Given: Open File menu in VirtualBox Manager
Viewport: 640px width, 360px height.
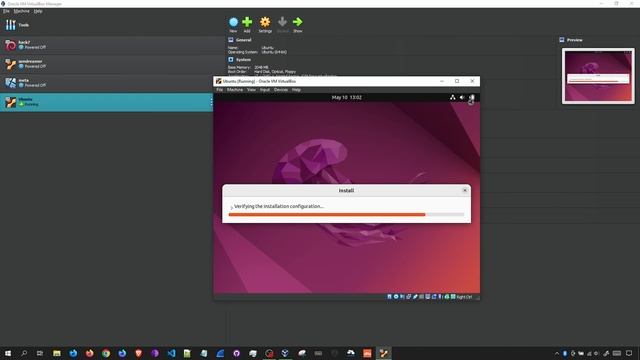Looking at the screenshot, I should click(x=6, y=11).
